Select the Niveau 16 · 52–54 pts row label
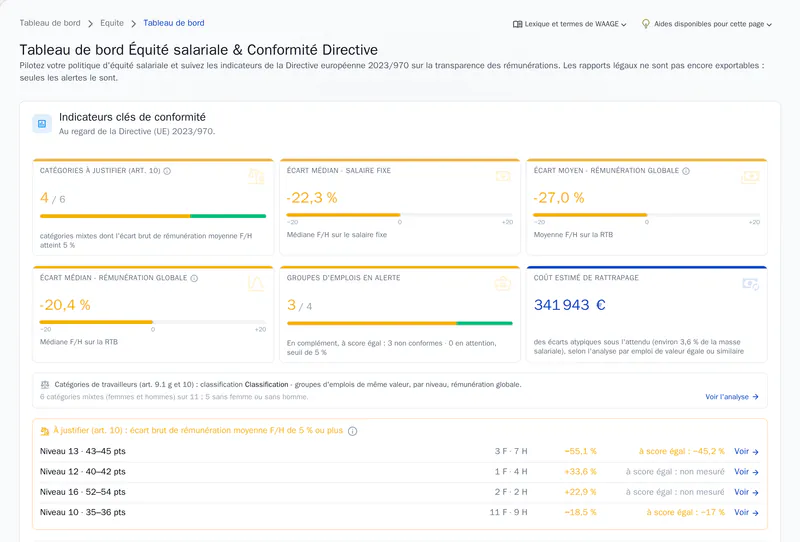The width and height of the screenshot is (800, 542). (x=83, y=492)
